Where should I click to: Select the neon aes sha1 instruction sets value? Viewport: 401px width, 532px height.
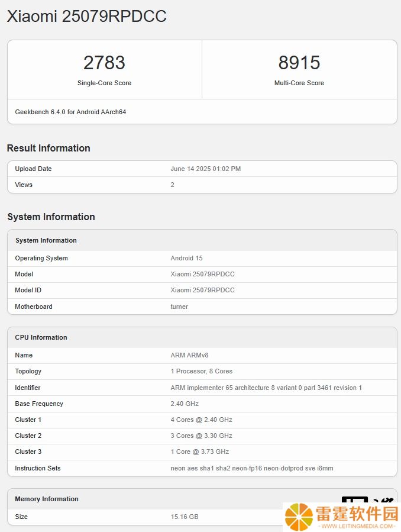point(252,468)
